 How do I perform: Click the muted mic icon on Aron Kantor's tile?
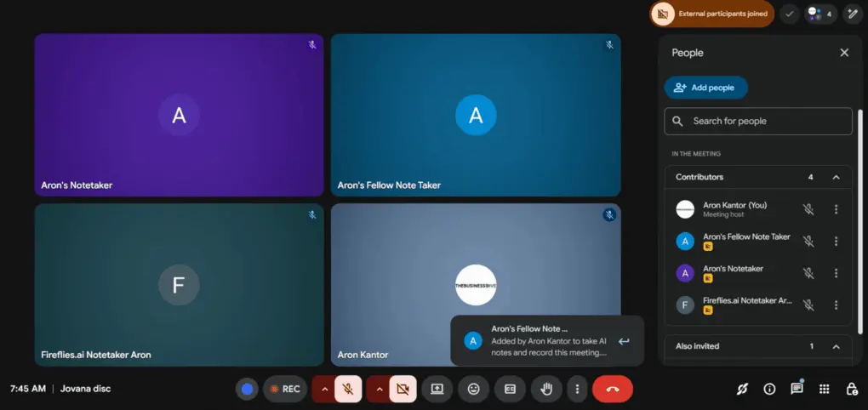click(x=609, y=214)
